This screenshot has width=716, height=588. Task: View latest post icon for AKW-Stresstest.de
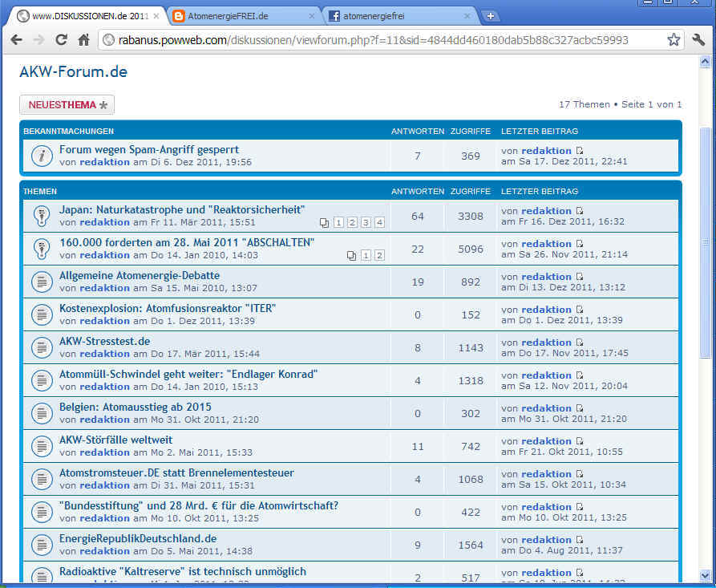(580, 343)
